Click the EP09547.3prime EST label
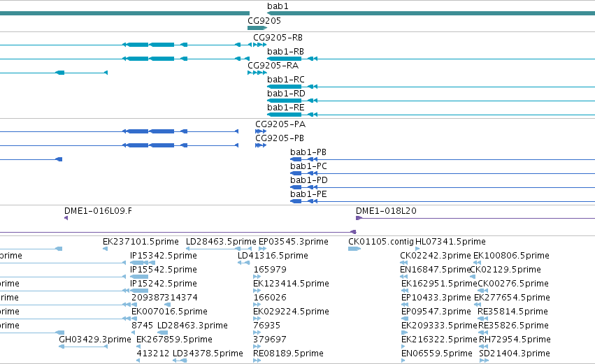 coord(436,312)
